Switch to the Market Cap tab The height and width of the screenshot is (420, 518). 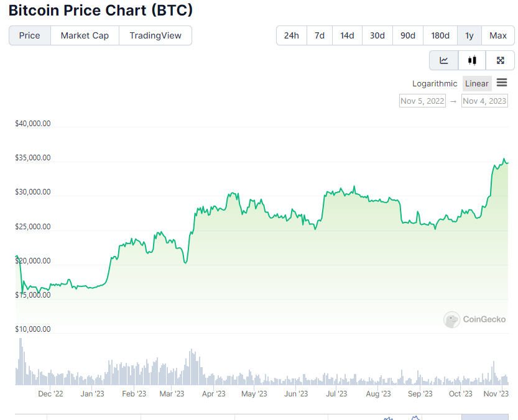pyautogui.click(x=85, y=35)
